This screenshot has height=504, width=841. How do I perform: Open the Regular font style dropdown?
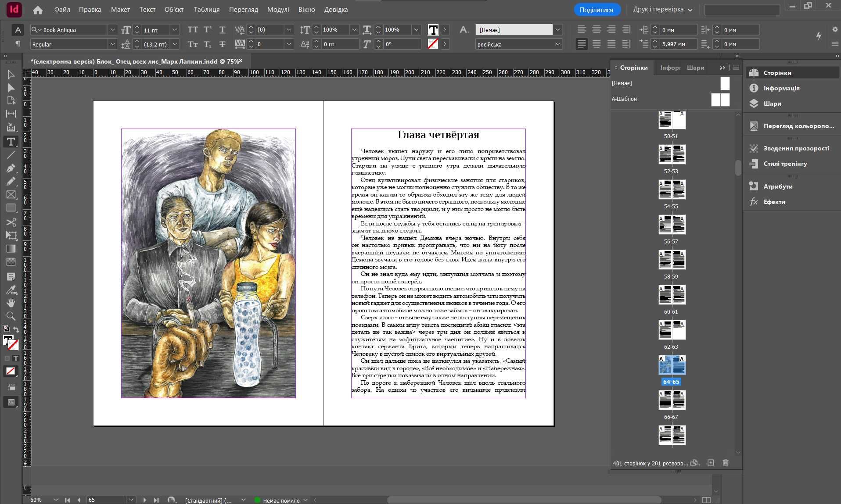coord(112,44)
